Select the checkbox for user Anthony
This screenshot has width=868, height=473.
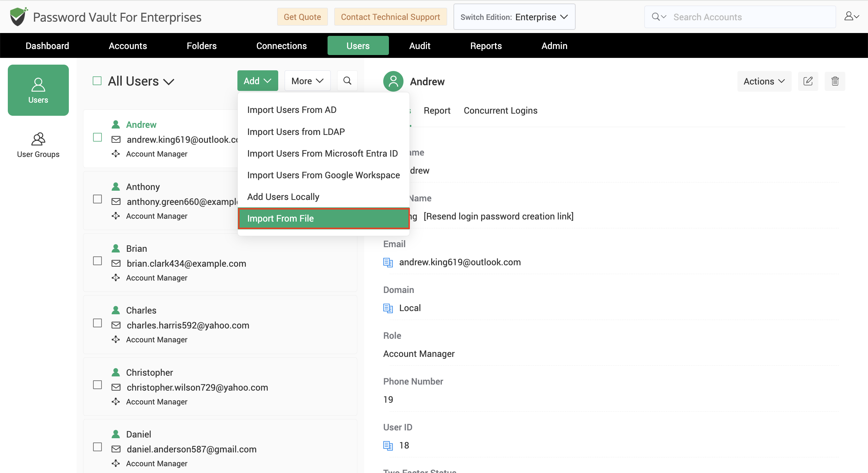pos(97,199)
